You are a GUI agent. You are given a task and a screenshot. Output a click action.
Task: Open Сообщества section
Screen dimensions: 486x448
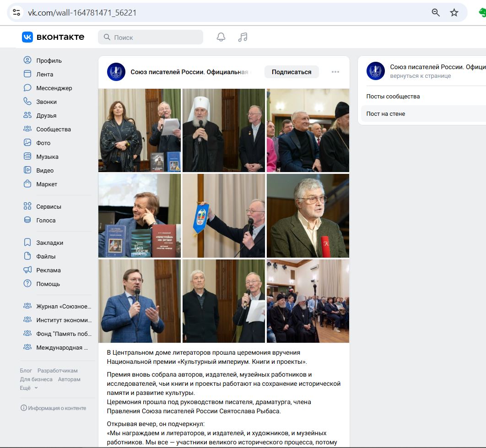(54, 129)
